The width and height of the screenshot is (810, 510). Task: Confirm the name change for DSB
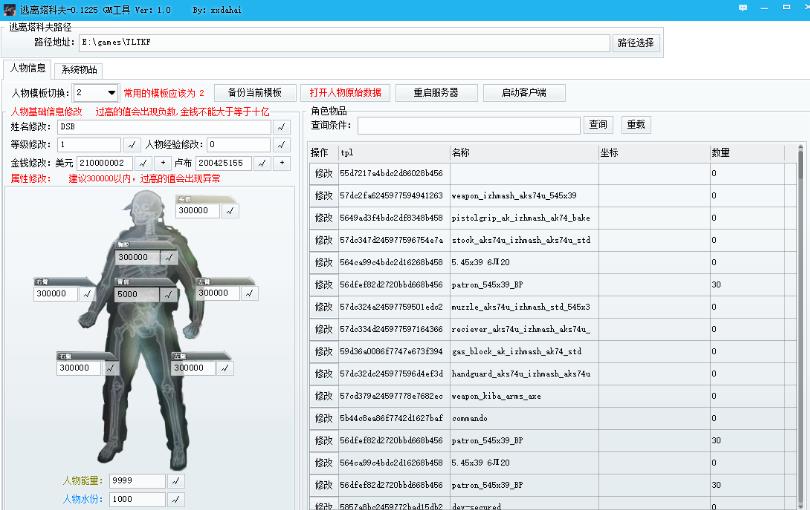point(282,127)
